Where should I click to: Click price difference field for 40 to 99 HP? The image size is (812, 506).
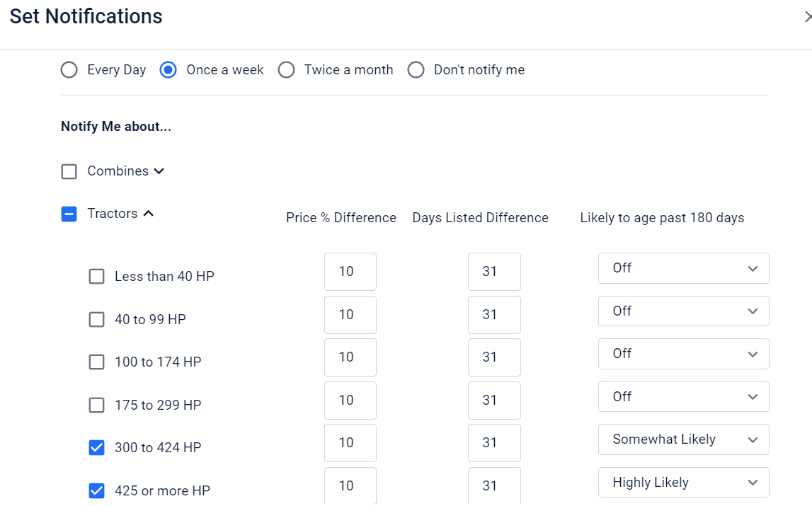point(350,314)
